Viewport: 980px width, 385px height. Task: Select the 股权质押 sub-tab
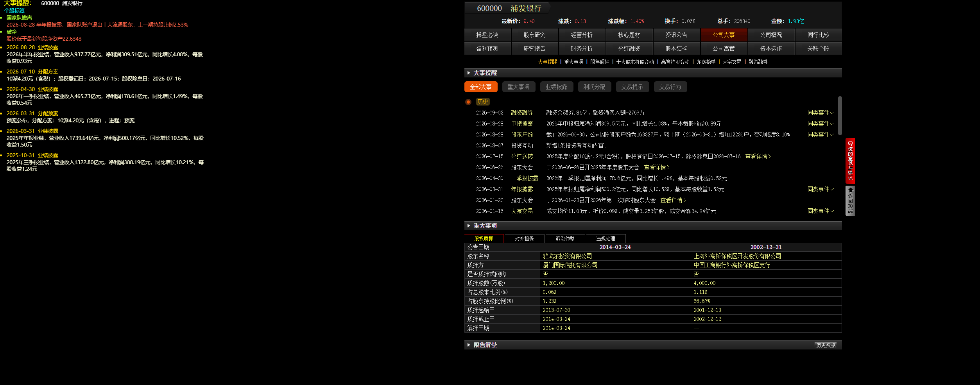point(484,238)
